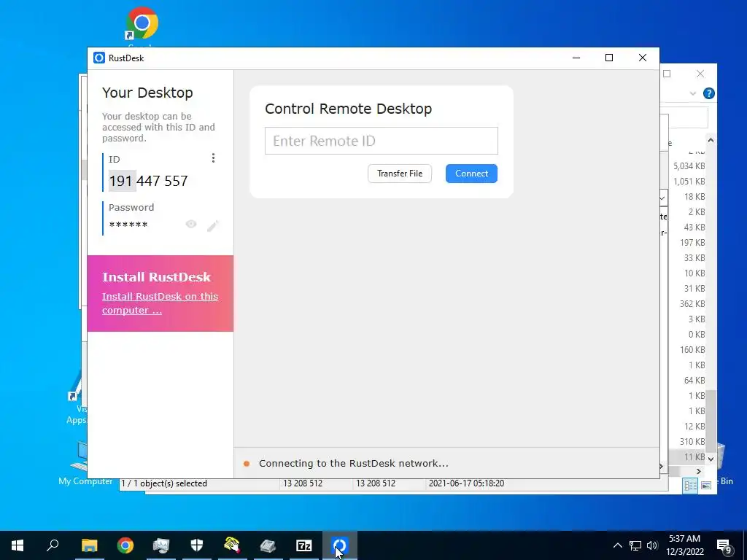Close the RustDesk window
This screenshot has height=560, width=747.
click(642, 58)
